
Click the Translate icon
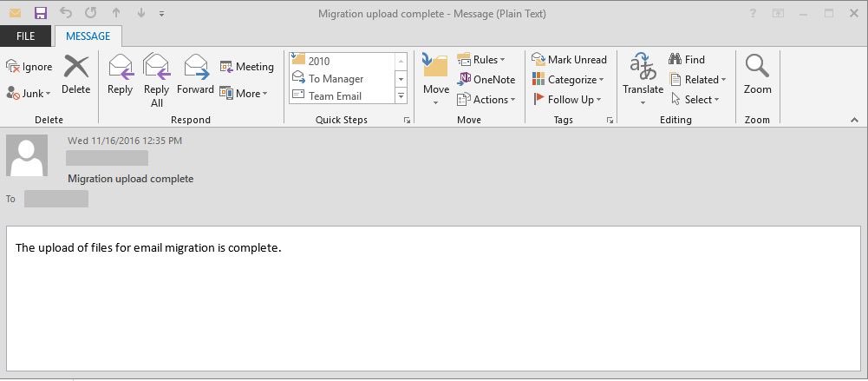[x=643, y=67]
